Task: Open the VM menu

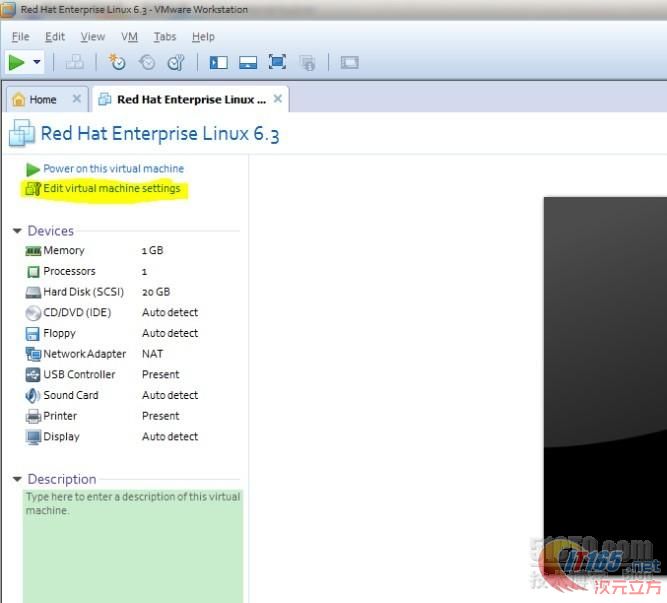Action: [129, 37]
